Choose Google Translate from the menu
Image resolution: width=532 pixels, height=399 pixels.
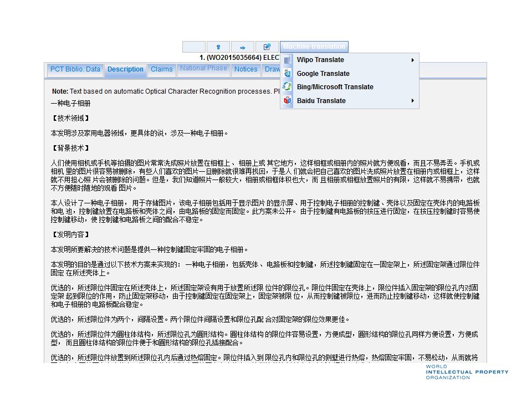pyautogui.click(x=350, y=74)
